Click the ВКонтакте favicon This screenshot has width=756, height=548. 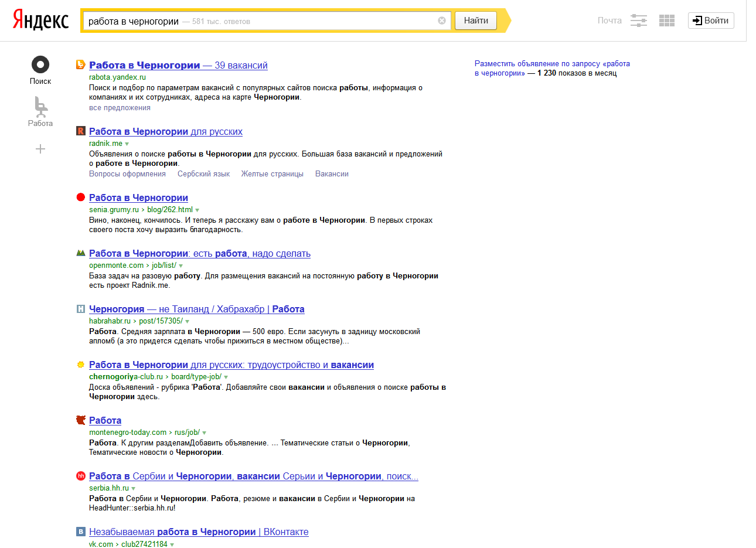coord(81,531)
